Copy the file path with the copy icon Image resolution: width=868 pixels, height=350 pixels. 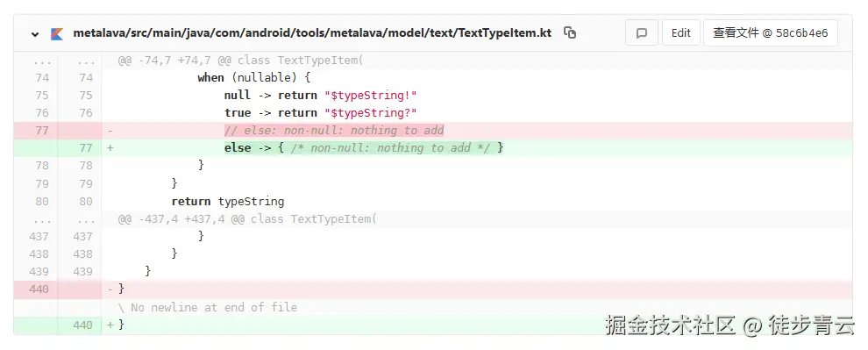pos(570,32)
